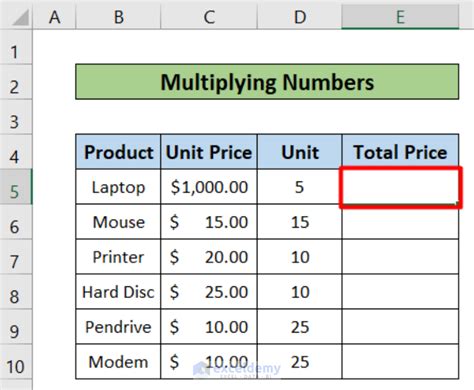This screenshot has height=390, width=474.
Task: Select the Hard Disc cell
Action: 118,292
